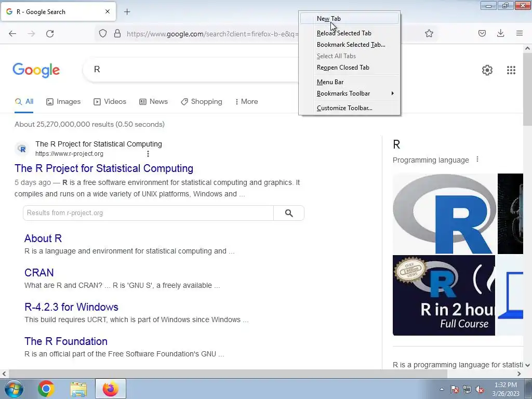Open the Google apps grid
This screenshot has height=399, width=532.
pyautogui.click(x=511, y=70)
